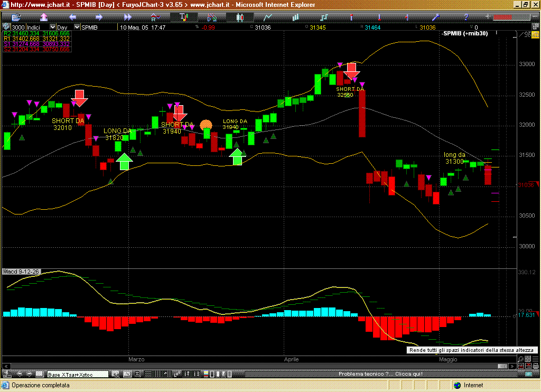Select the candlestick chart type icon
541x392 pixels.
(240, 17)
